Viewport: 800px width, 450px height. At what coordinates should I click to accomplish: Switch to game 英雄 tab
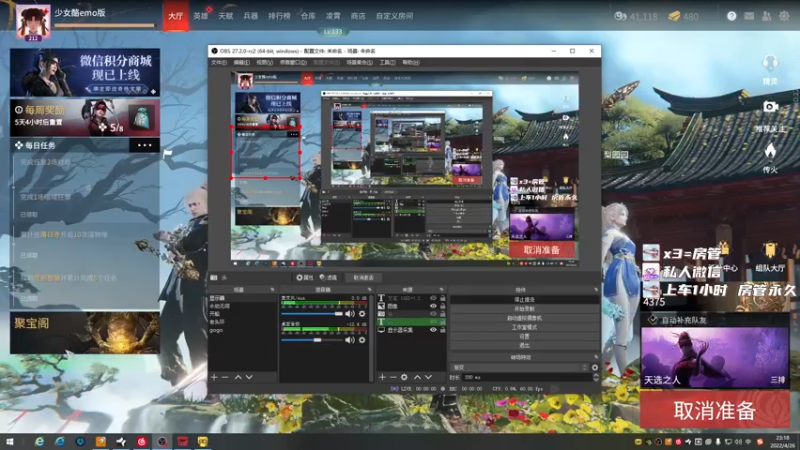click(201, 16)
